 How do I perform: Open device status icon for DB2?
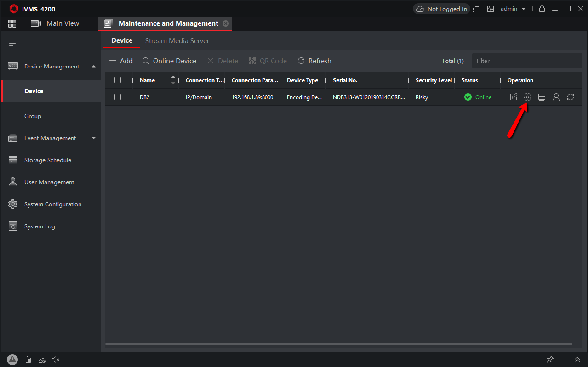[x=542, y=97]
